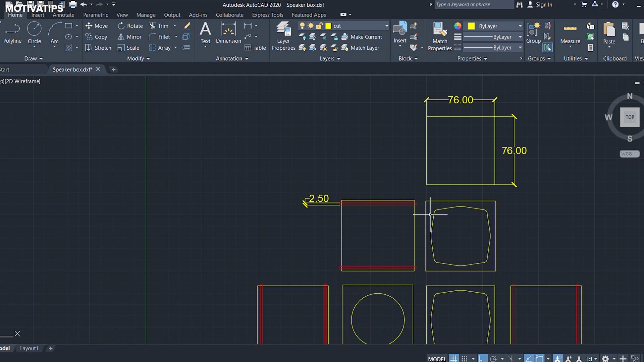
Task: Open the Text annotation tool
Action: [205, 33]
